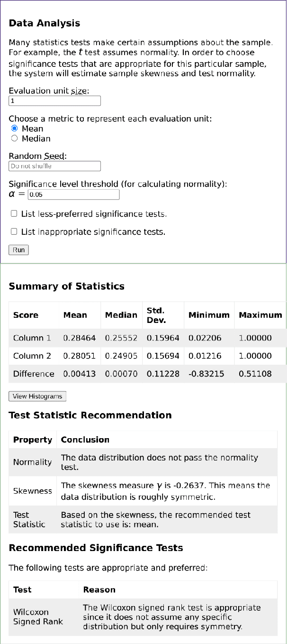Select the Median metric radio button
This screenshot has width=287, height=644.
pyautogui.click(x=14, y=138)
